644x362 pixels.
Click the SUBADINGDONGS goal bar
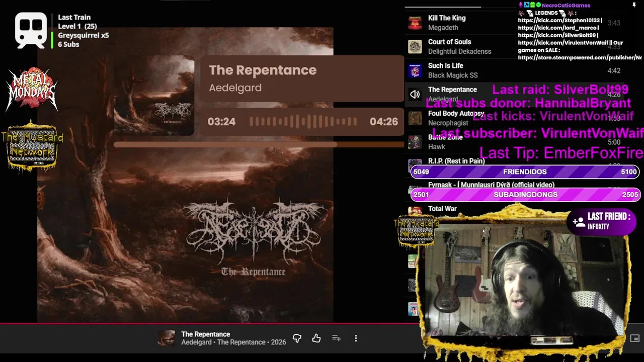525,195
